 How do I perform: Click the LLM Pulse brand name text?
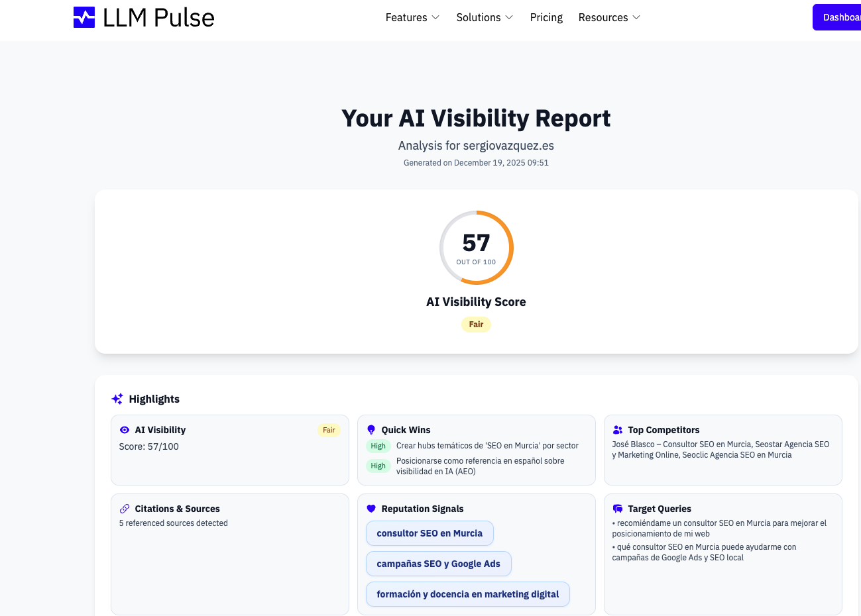158,18
